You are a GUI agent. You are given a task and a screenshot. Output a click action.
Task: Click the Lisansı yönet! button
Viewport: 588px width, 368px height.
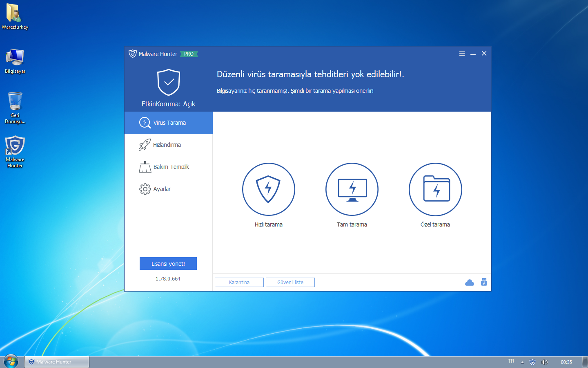tap(168, 264)
